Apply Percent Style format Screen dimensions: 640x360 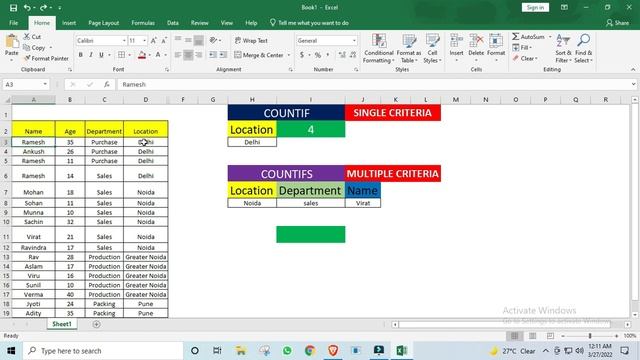(x=318, y=55)
